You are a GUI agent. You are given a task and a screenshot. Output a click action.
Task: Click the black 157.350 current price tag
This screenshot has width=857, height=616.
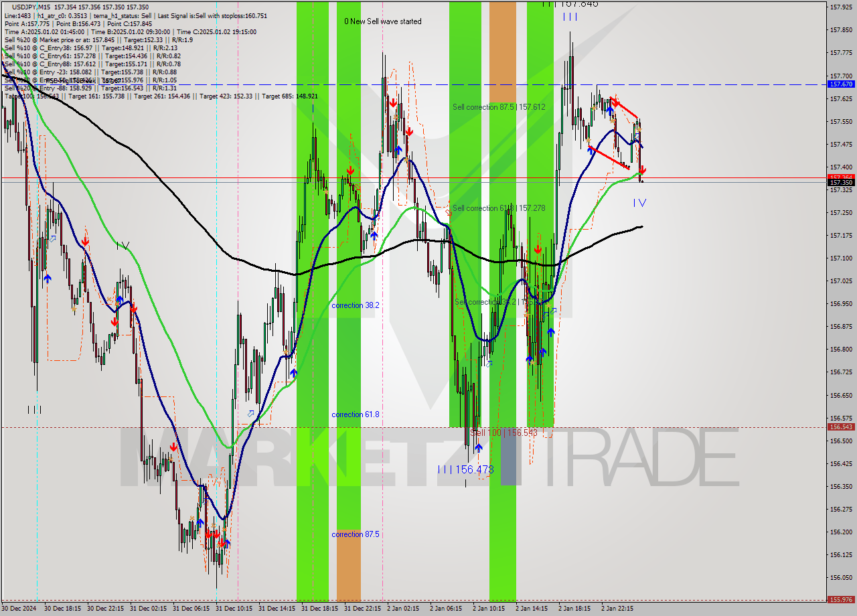(841, 182)
